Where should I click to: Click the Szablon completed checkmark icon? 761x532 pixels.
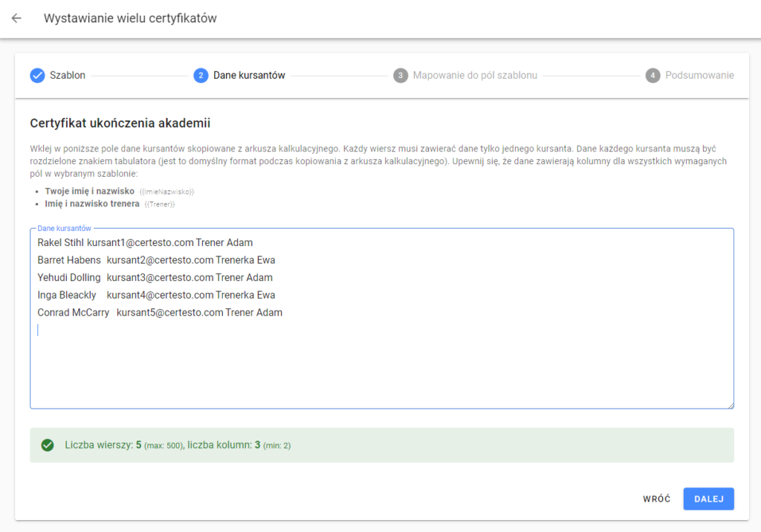click(37, 75)
